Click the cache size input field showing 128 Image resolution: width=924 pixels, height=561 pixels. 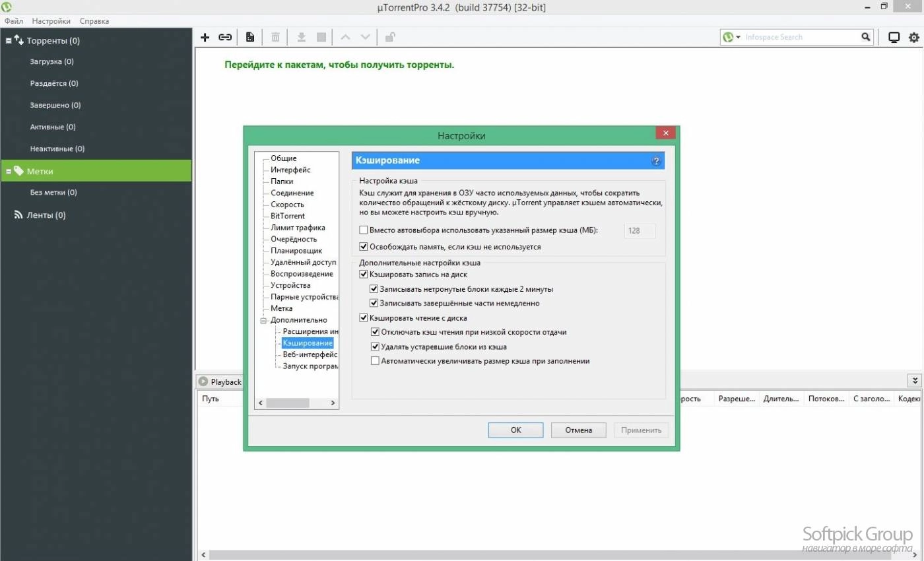[x=639, y=230]
